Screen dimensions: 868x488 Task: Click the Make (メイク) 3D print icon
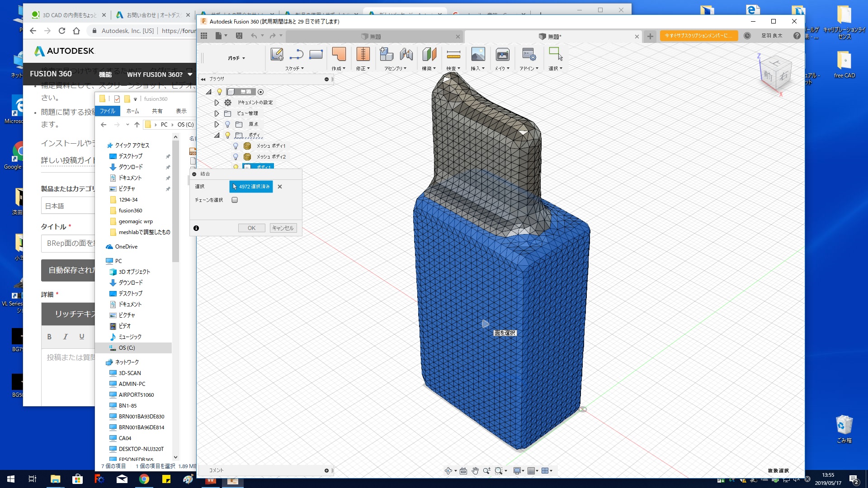pos(502,54)
